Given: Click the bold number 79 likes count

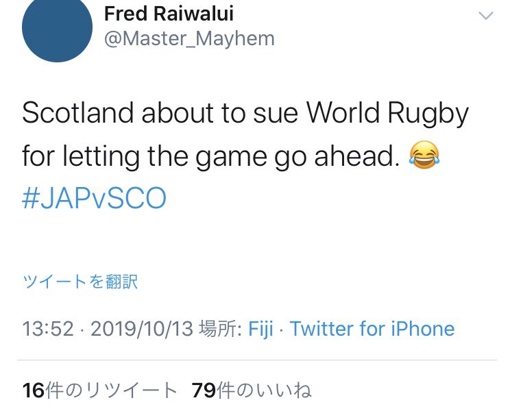Looking at the screenshot, I should [204, 391].
